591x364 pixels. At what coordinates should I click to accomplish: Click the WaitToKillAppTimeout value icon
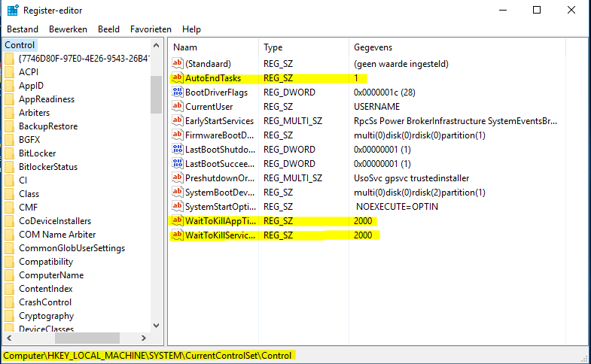click(178, 221)
